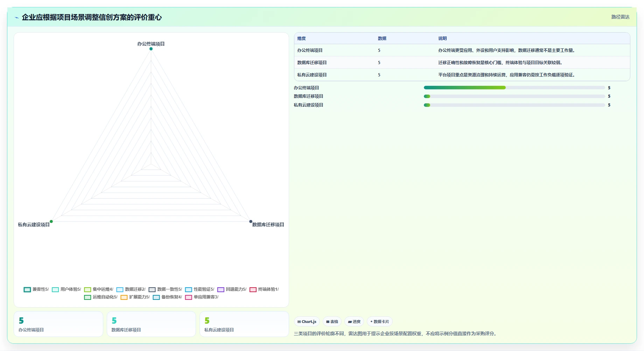Click the radar point at 办公终端项目 vertex

pyautogui.click(x=151, y=49)
